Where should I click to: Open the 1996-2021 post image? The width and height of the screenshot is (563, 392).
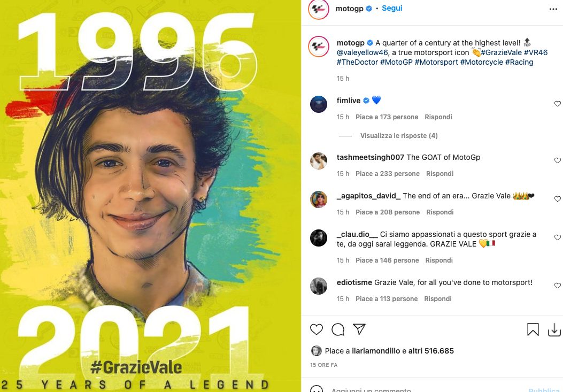[150, 196]
